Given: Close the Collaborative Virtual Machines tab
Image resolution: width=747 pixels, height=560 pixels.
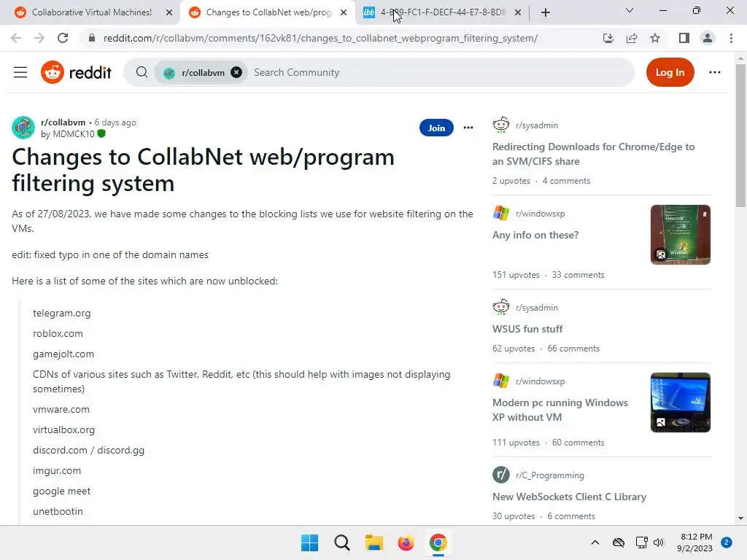Looking at the screenshot, I should click(x=169, y=12).
